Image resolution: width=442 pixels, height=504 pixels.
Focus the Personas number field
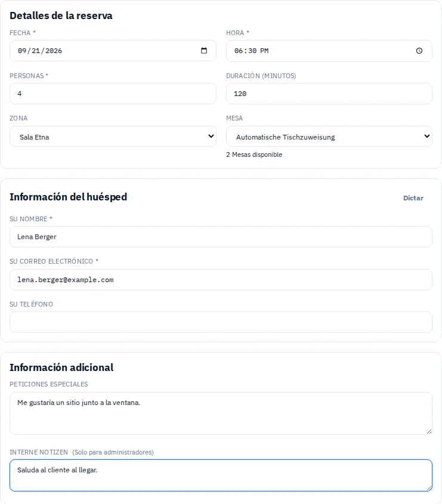tap(113, 94)
